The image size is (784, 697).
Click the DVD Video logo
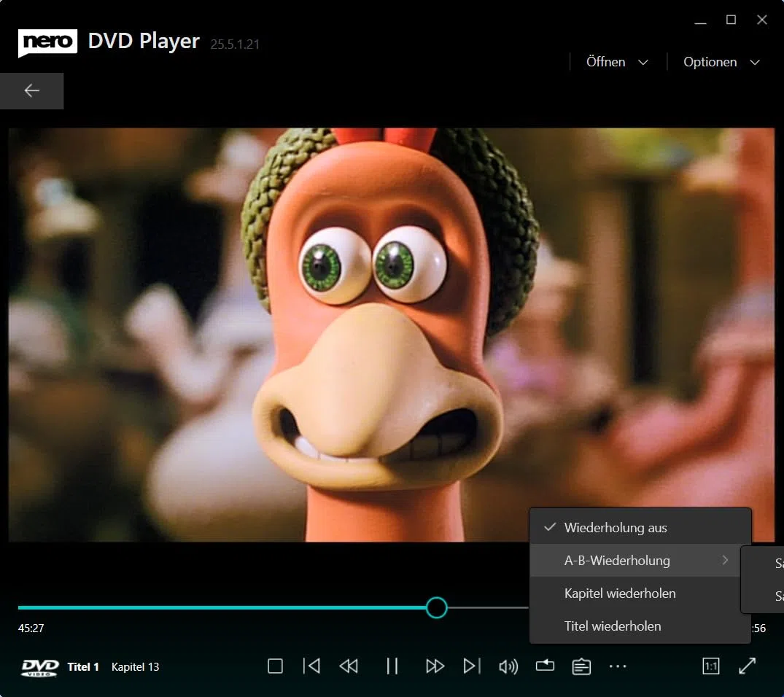tap(39, 668)
